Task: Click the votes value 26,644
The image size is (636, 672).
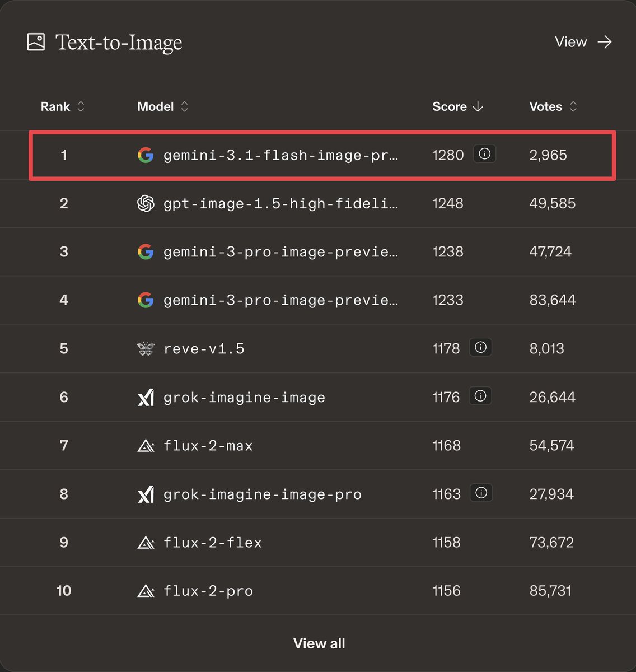Action: pos(552,397)
